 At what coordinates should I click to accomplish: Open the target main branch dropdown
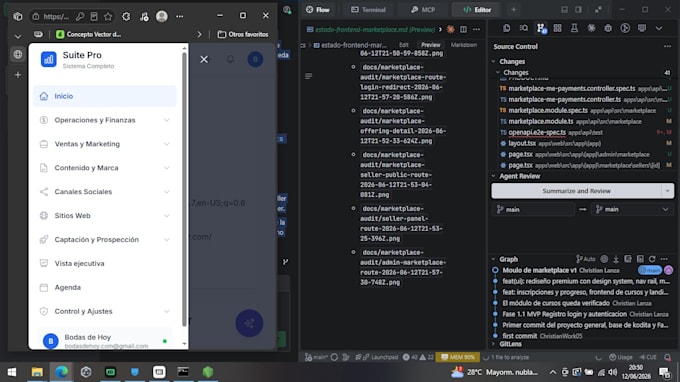pos(633,209)
